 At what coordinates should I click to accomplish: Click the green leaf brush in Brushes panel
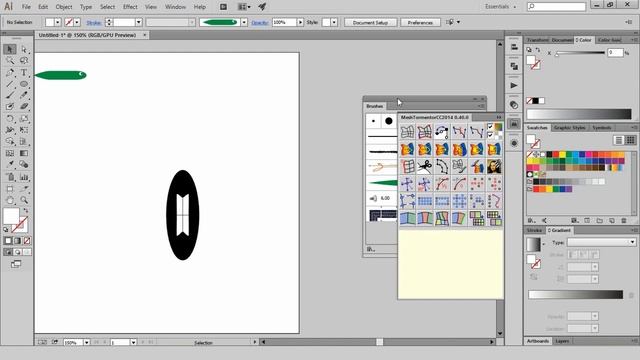(382, 182)
